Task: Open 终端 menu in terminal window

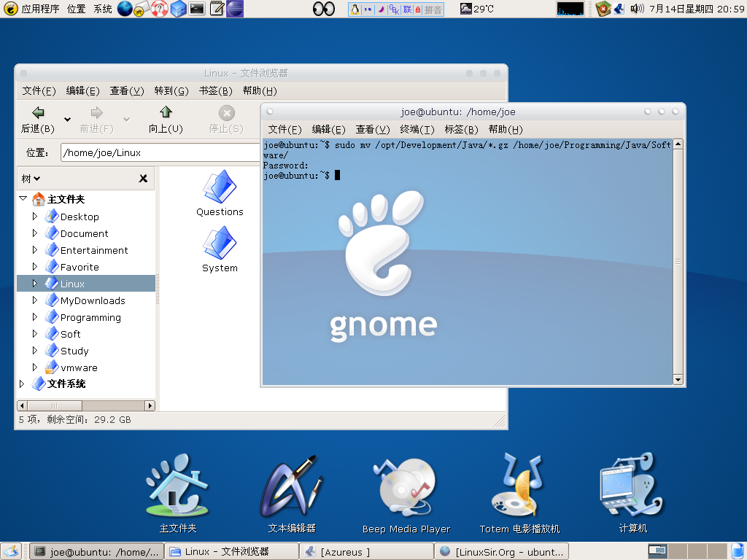Action: pos(417,130)
